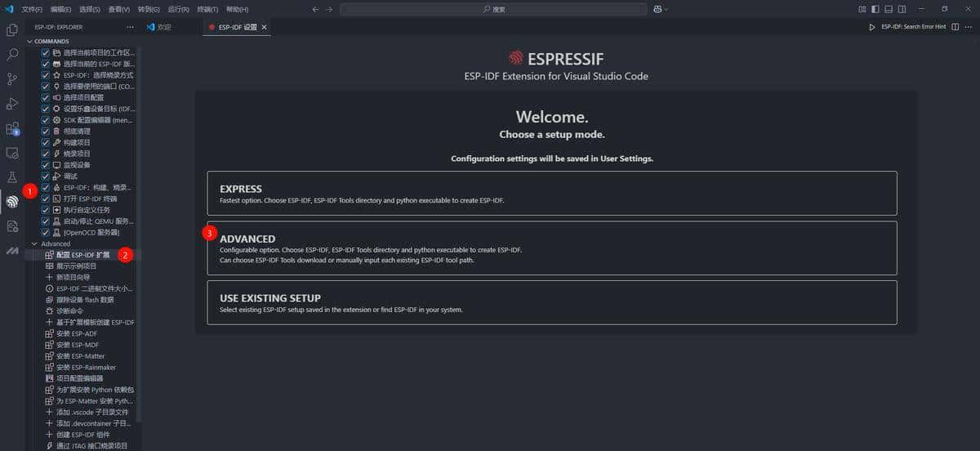Toggle checkbox for SDK 配置编辑器
This screenshot has width=980, height=451.
46,119
